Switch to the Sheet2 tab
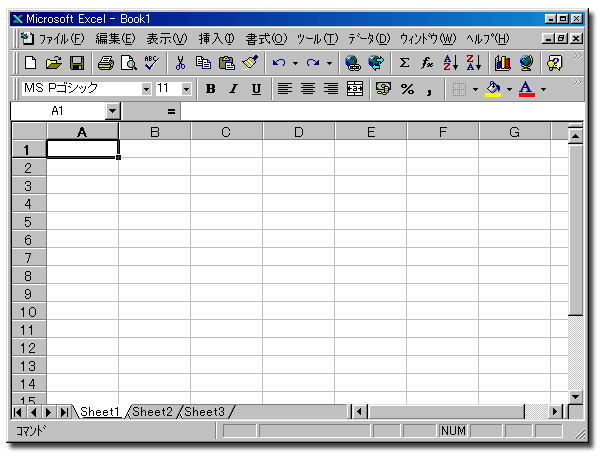600x456 pixels. [152, 412]
